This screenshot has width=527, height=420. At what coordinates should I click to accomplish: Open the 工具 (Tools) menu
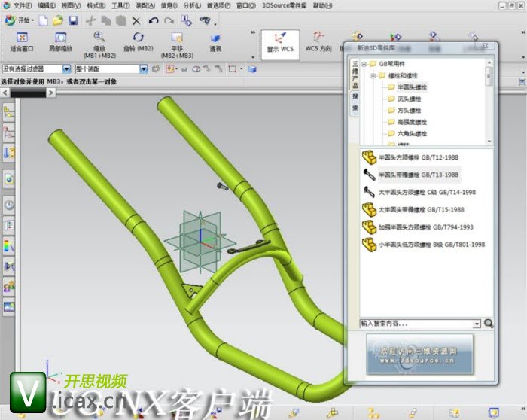pos(120,6)
